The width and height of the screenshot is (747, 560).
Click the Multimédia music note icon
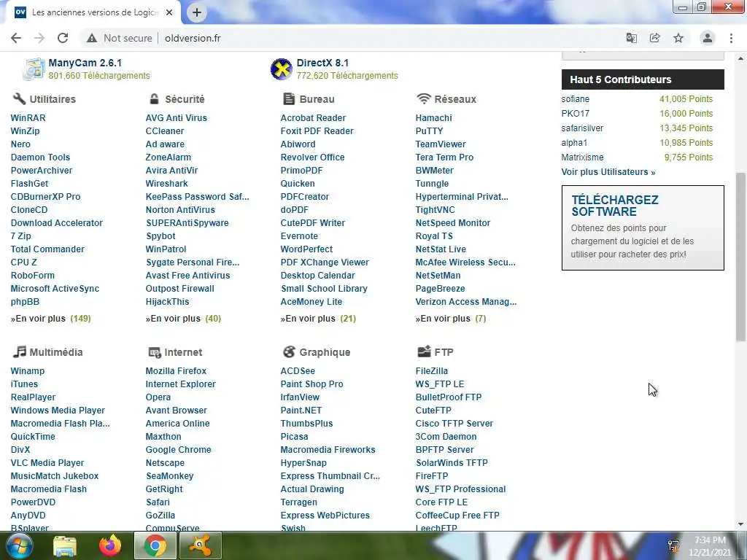click(x=20, y=352)
